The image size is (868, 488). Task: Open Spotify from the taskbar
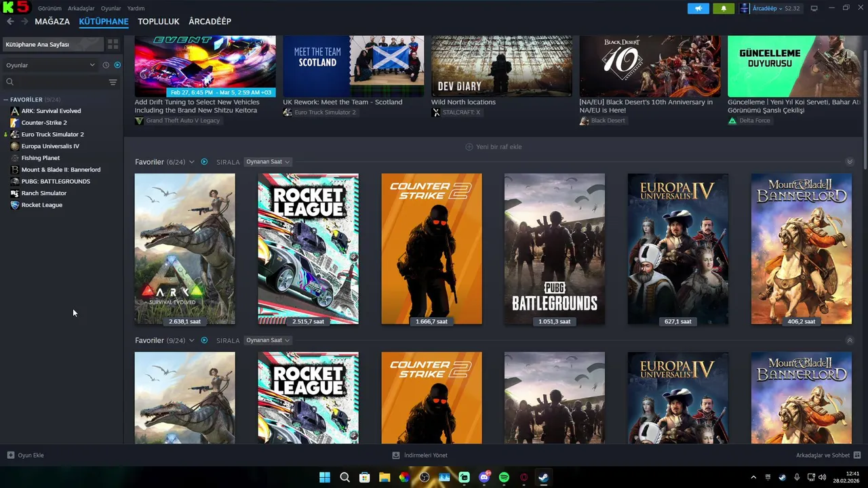click(504, 477)
